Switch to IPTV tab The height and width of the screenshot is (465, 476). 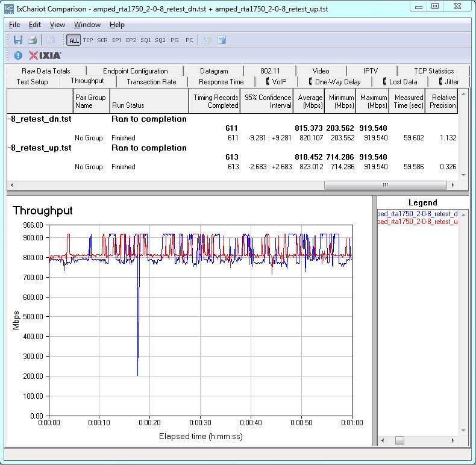point(371,70)
